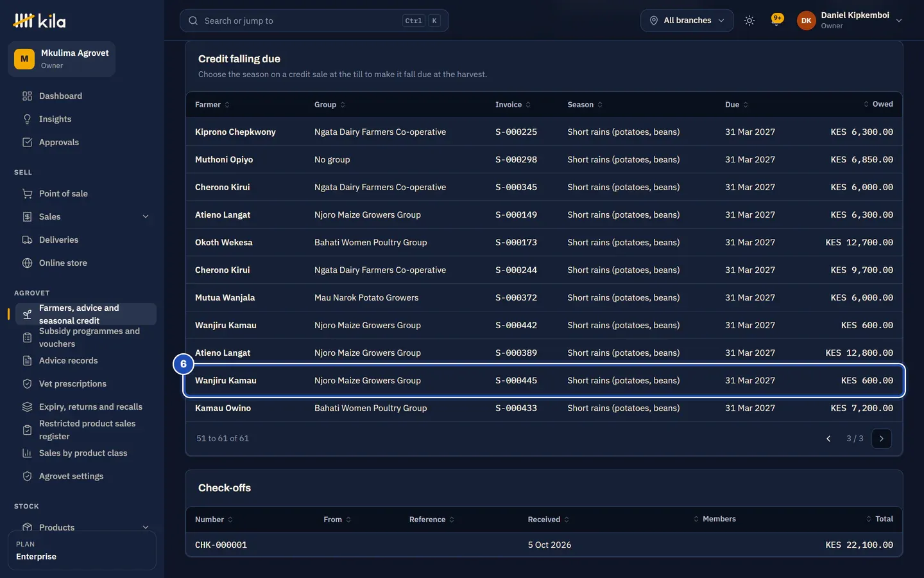924x578 pixels.
Task: Select Kiprono Chepkwony farmer name
Action: coord(235,132)
